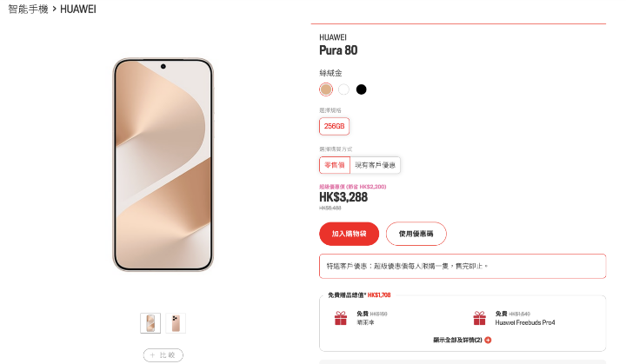Choose the 零售價 purchase option

[x=335, y=165]
